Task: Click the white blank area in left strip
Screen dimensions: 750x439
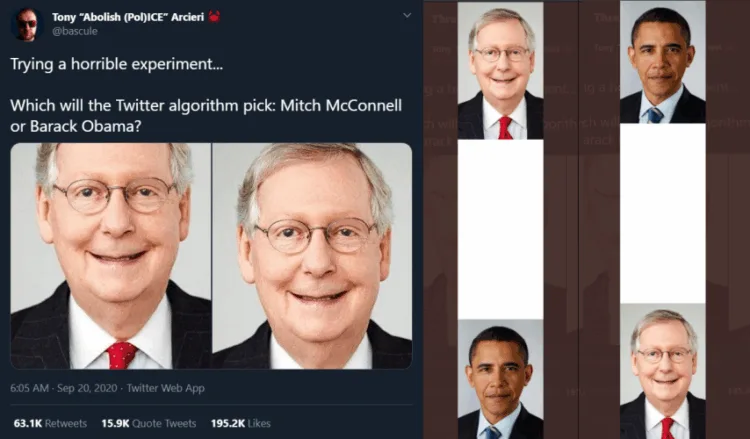Action: coord(500,228)
